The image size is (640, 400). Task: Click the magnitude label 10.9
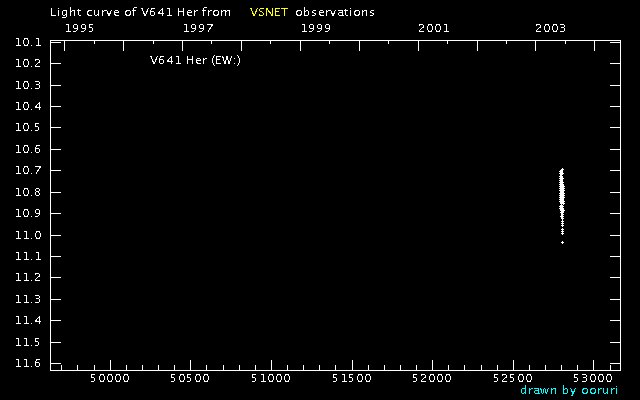(28, 213)
